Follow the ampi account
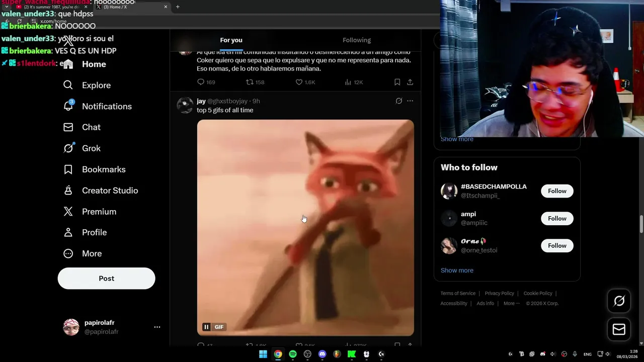The width and height of the screenshot is (644, 362). point(557,218)
